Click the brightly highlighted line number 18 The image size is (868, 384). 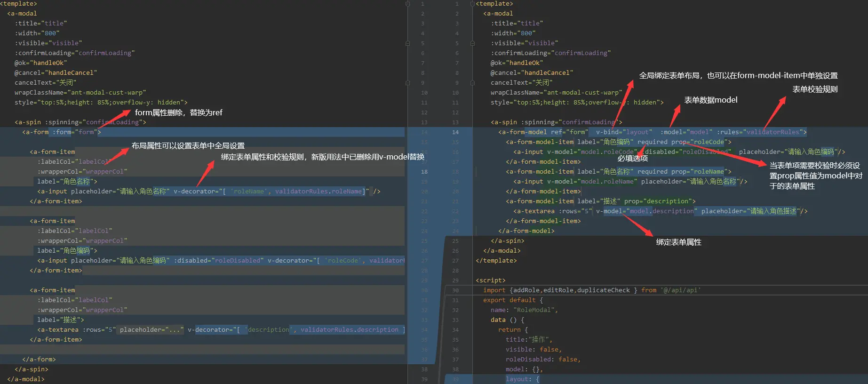click(424, 172)
